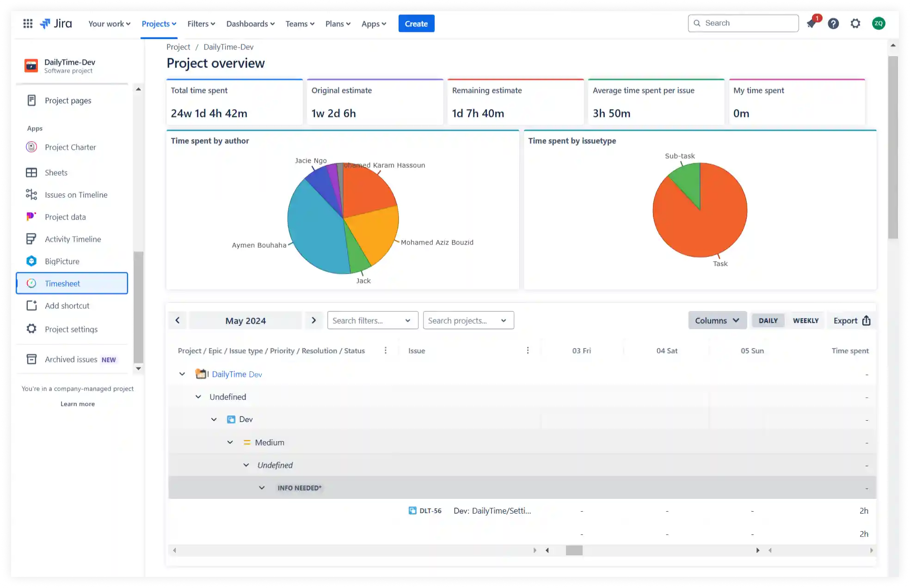Image resolution: width=910 pixels, height=588 pixels.
Task: Open the Search projects dropdown
Action: 468,320
